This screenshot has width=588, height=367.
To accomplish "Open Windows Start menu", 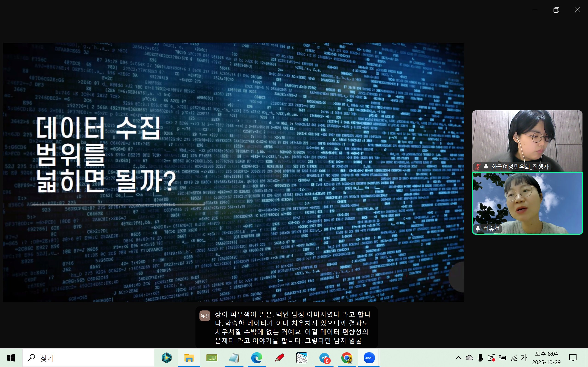I will click(11, 358).
